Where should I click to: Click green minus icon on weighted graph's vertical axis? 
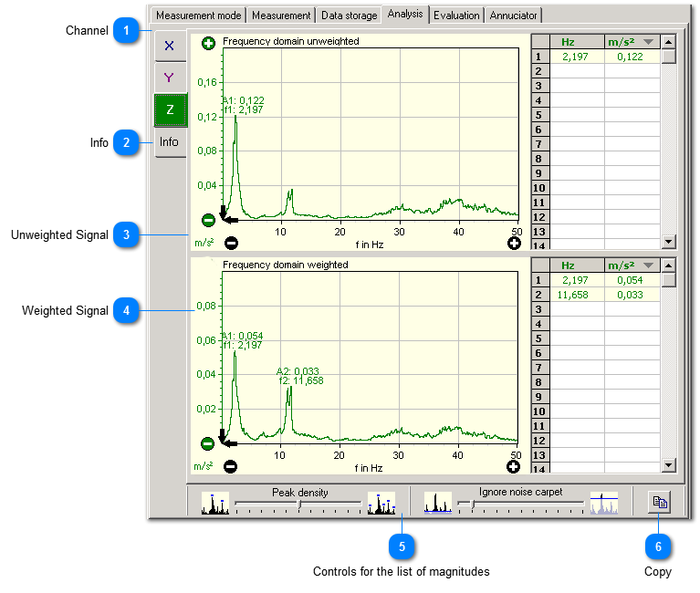208,444
